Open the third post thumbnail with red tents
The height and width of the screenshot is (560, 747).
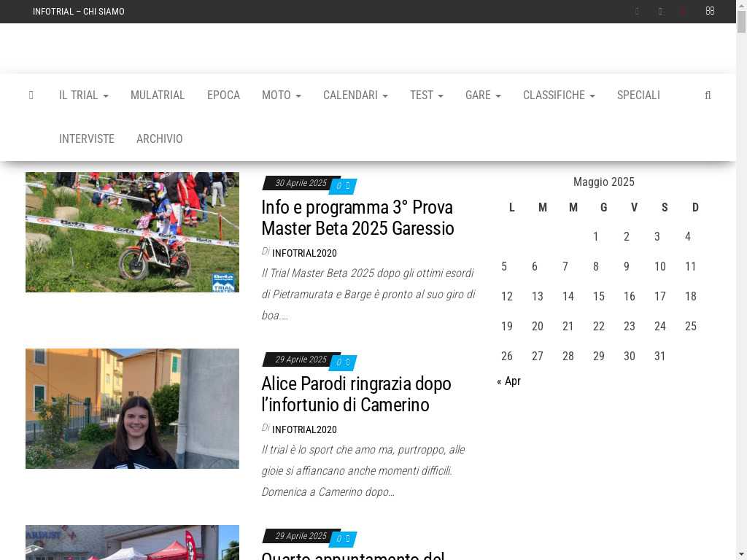click(x=133, y=542)
